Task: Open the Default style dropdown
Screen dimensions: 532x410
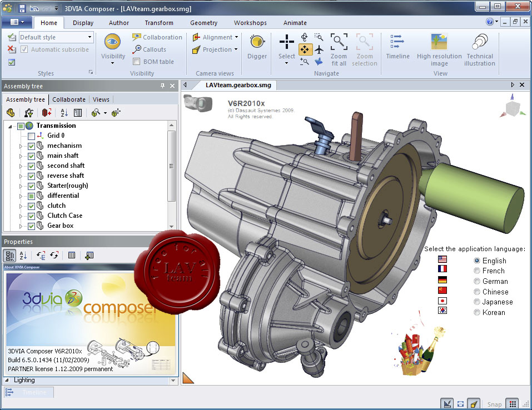Action: point(90,37)
